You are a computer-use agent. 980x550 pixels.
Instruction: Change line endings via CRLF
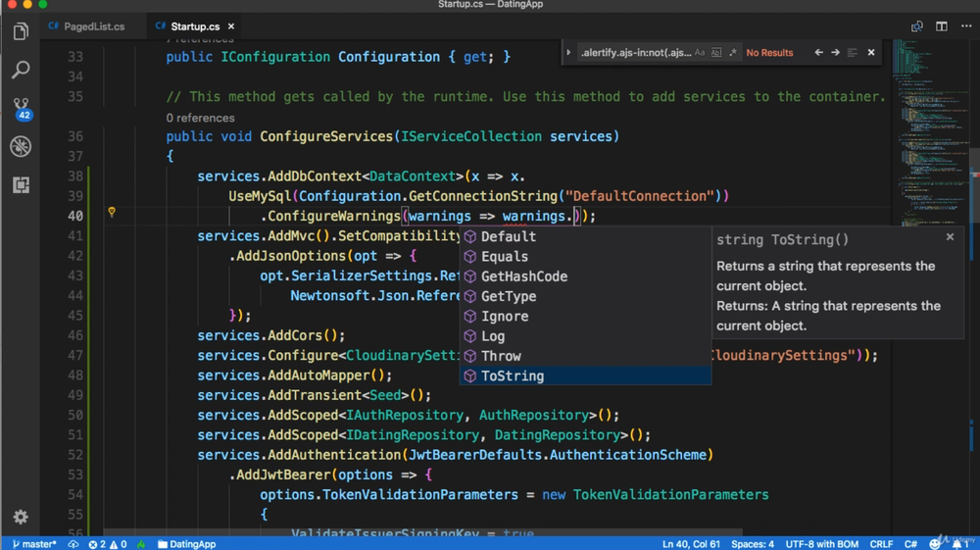click(881, 544)
